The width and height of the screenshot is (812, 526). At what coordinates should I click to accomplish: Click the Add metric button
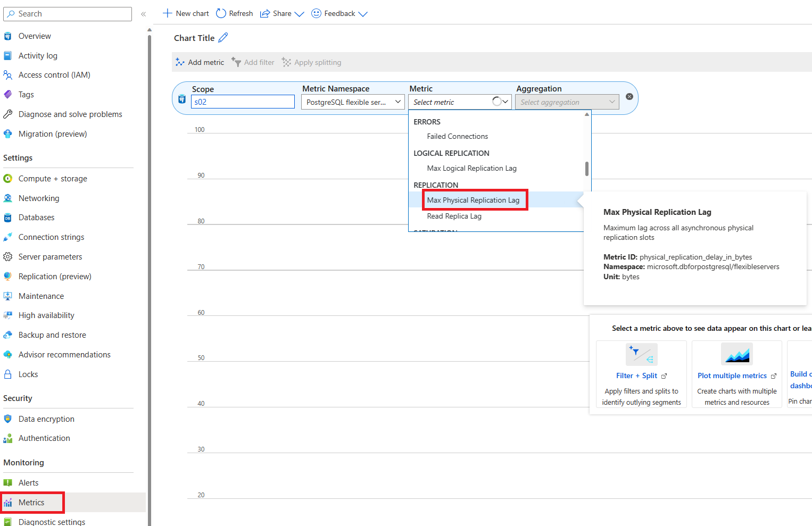[200, 62]
